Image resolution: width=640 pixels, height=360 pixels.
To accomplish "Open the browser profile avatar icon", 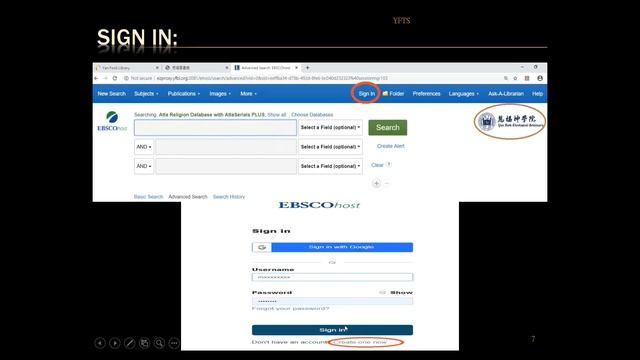I will coord(540,78).
